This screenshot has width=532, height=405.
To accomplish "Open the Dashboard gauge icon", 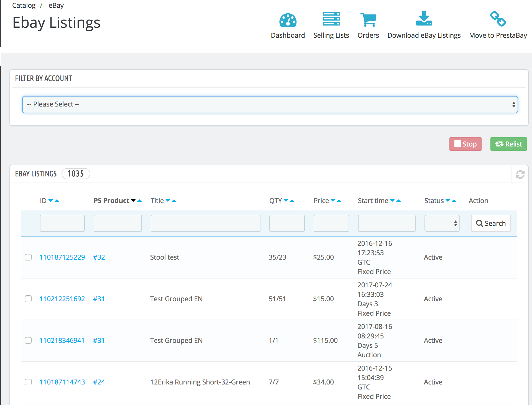I will tap(288, 20).
